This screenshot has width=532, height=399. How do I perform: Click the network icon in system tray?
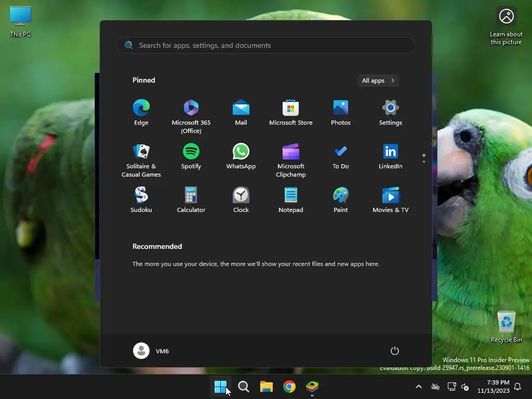pyautogui.click(x=451, y=387)
